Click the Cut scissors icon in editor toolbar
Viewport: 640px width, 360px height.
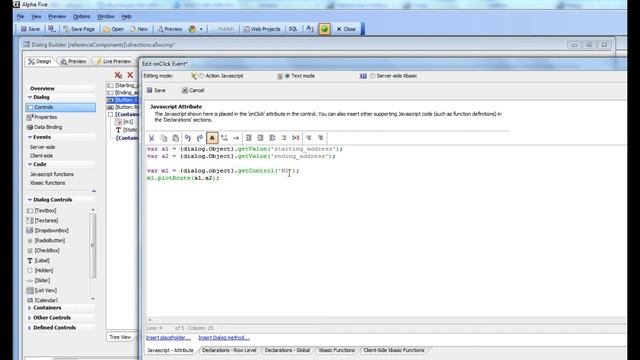tap(151, 138)
